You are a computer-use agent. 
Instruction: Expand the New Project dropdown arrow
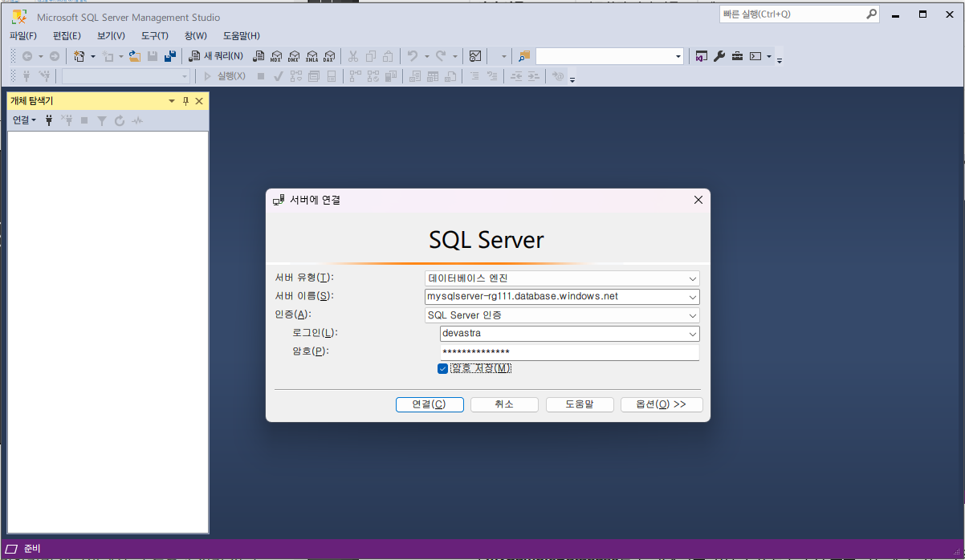(x=93, y=56)
